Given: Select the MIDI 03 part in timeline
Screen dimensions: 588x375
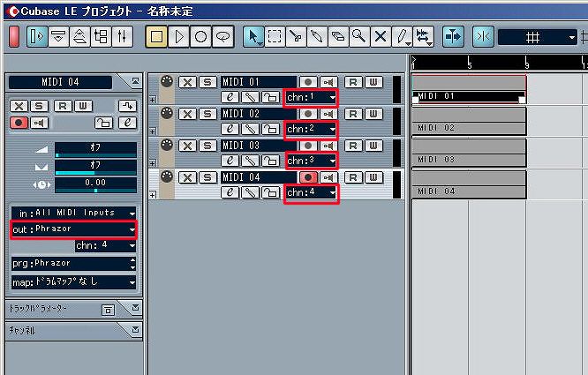Looking at the screenshot, I should (469, 154).
